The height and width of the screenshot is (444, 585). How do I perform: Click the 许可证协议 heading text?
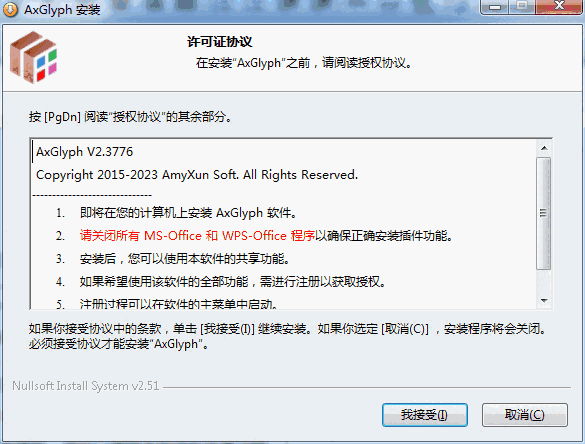coord(220,41)
